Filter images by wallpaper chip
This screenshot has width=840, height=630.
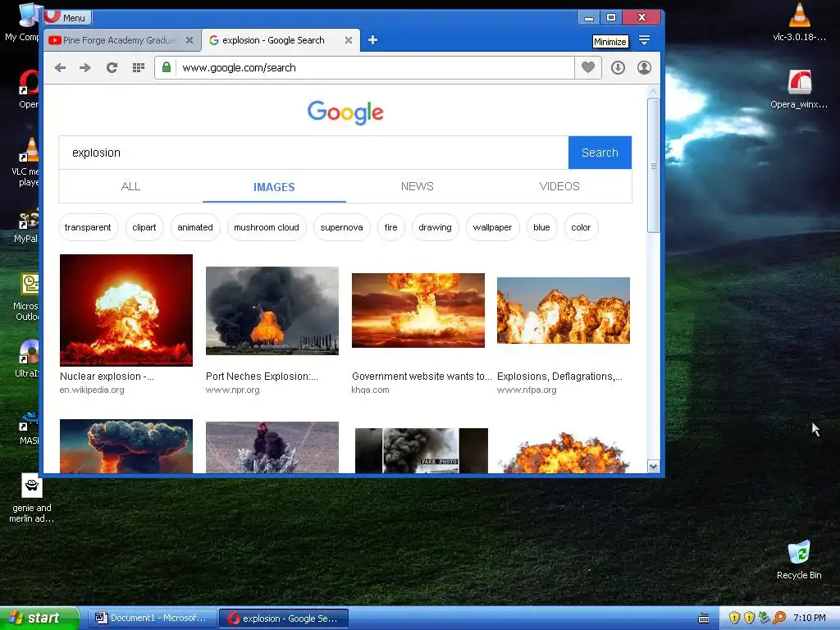click(x=492, y=227)
